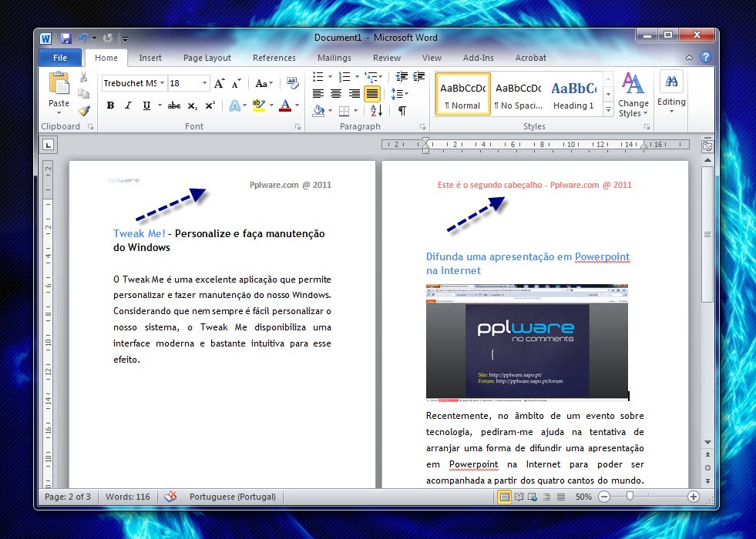
Task: Clear all formatting from text
Action: pos(292,83)
